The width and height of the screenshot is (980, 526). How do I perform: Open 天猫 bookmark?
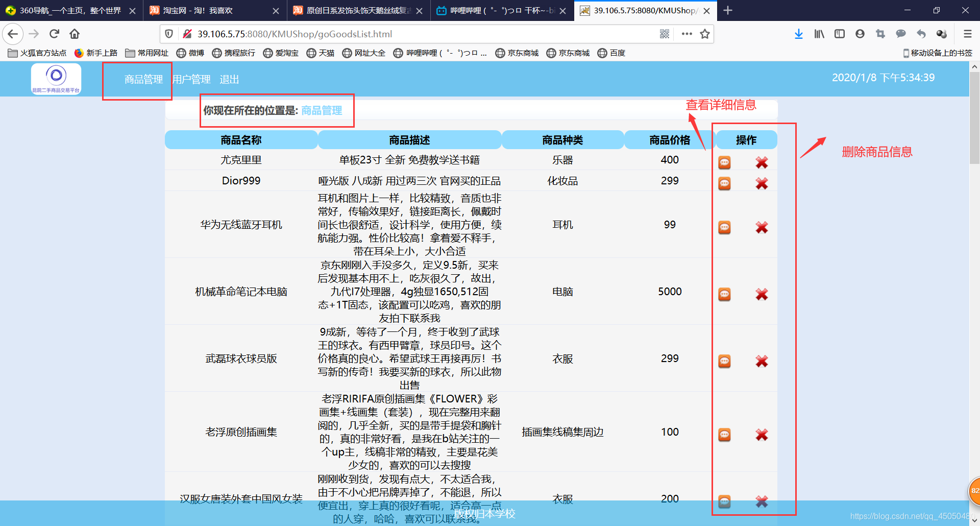pyautogui.click(x=321, y=53)
